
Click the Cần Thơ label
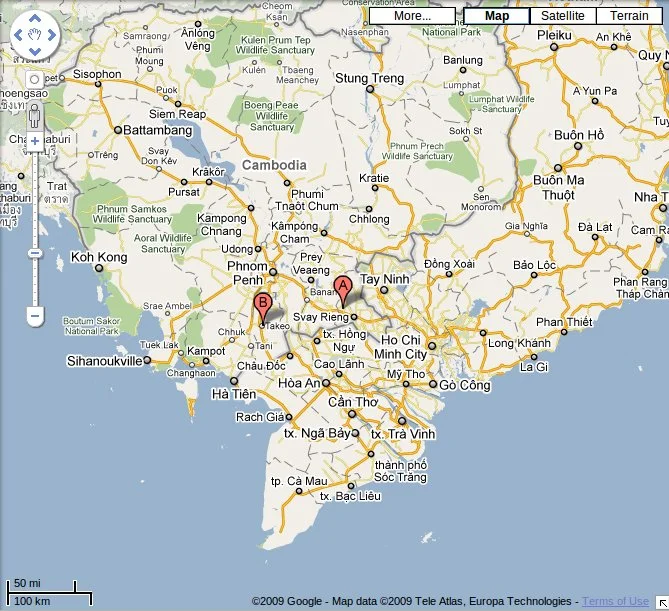[x=353, y=402]
